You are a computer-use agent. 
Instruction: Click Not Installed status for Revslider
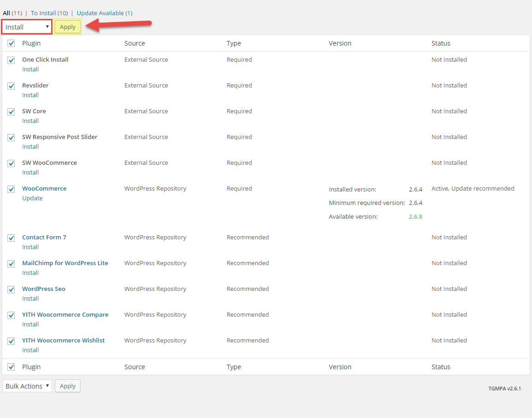coord(449,86)
